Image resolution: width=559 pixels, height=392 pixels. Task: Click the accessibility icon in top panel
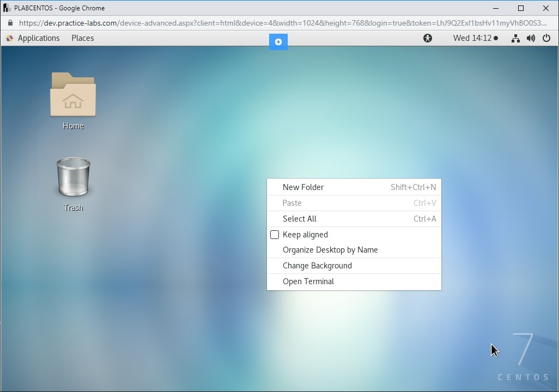coord(428,38)
